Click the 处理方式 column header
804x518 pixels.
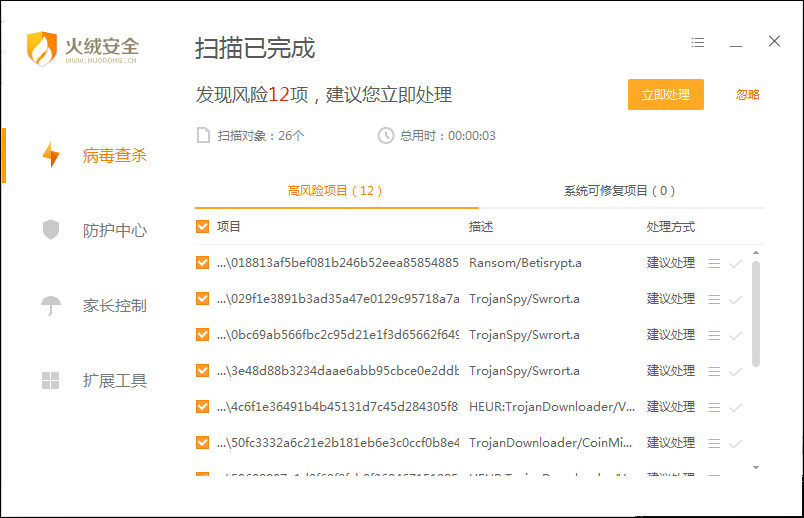pos(671,227)
